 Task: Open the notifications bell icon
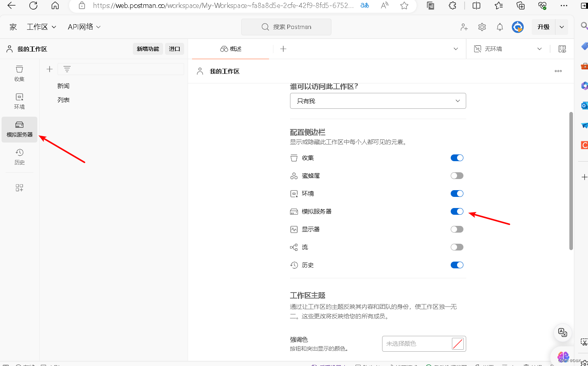click(500, 27)
